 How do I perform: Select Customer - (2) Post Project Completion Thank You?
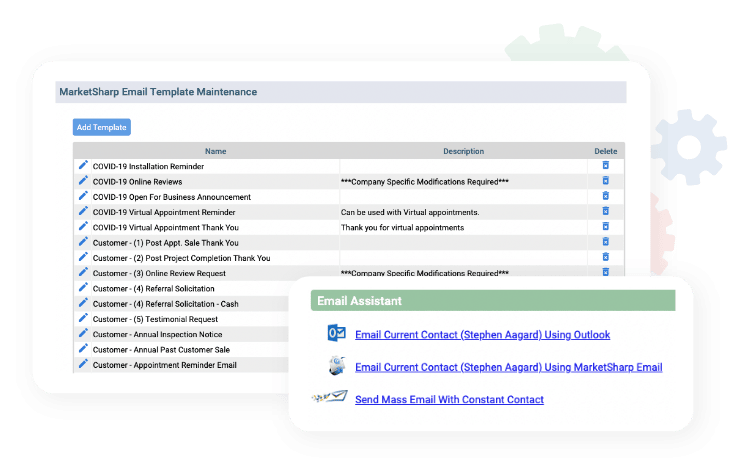(x=181, y=258)
